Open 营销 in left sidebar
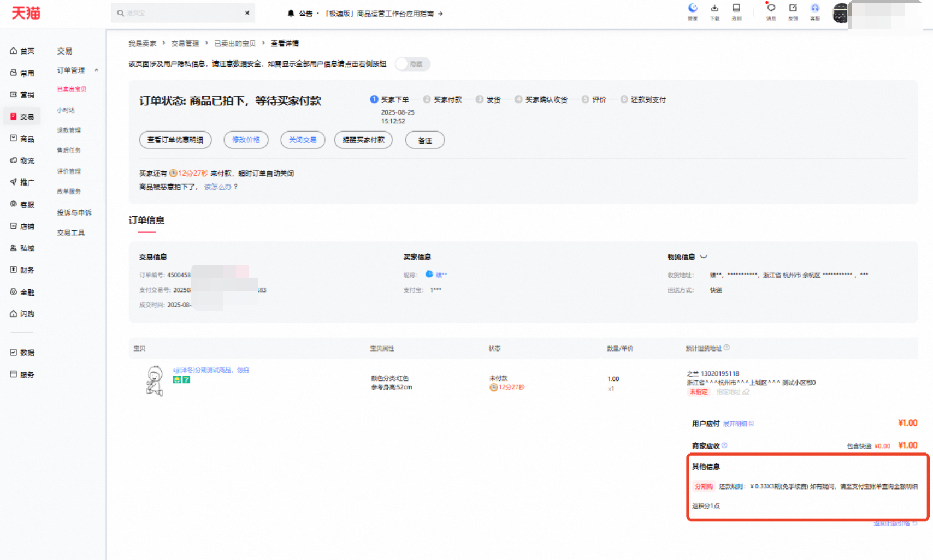The width and height of the screenshot is (933, 560). (22, 94)
